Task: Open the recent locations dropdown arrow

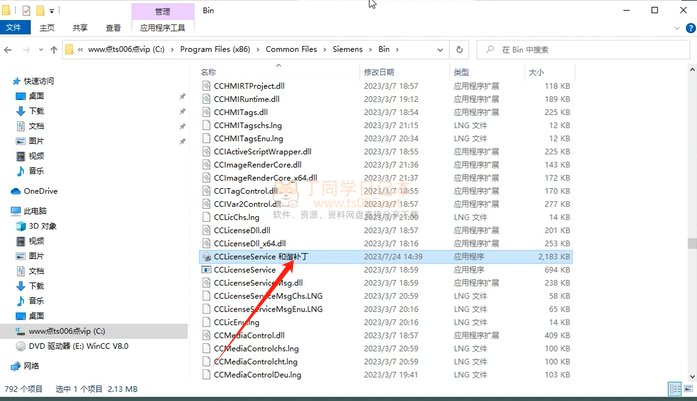Action: click(x=41, y=50)
